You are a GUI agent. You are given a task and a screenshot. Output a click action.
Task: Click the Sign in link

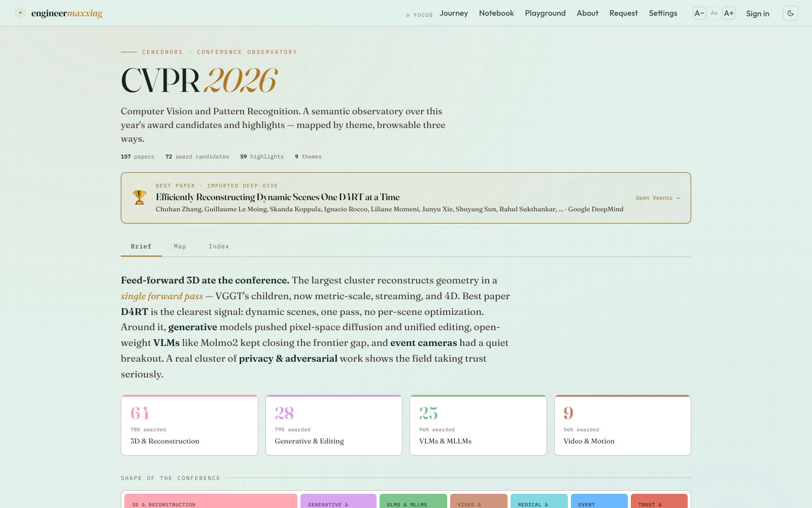pos(758,14)
